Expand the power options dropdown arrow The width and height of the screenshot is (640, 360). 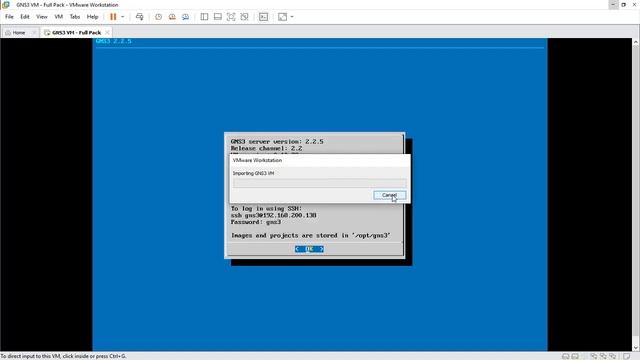(x=122, y=17)
